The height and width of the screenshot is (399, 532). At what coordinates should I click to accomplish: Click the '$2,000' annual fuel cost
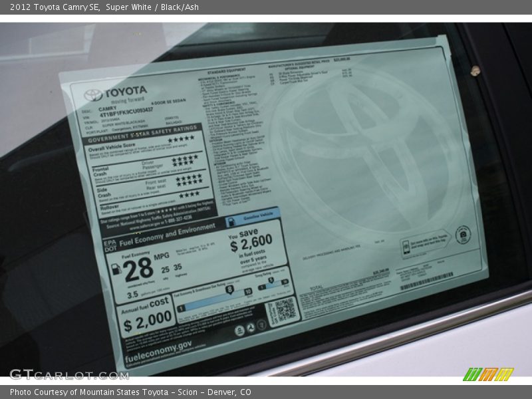pos(147,321)
